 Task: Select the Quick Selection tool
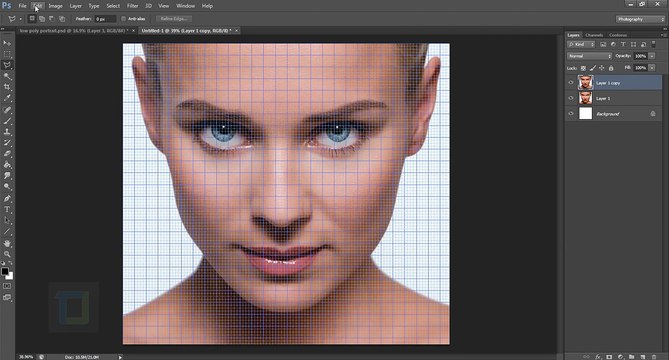pyautogui.click(x=7, y=76)
